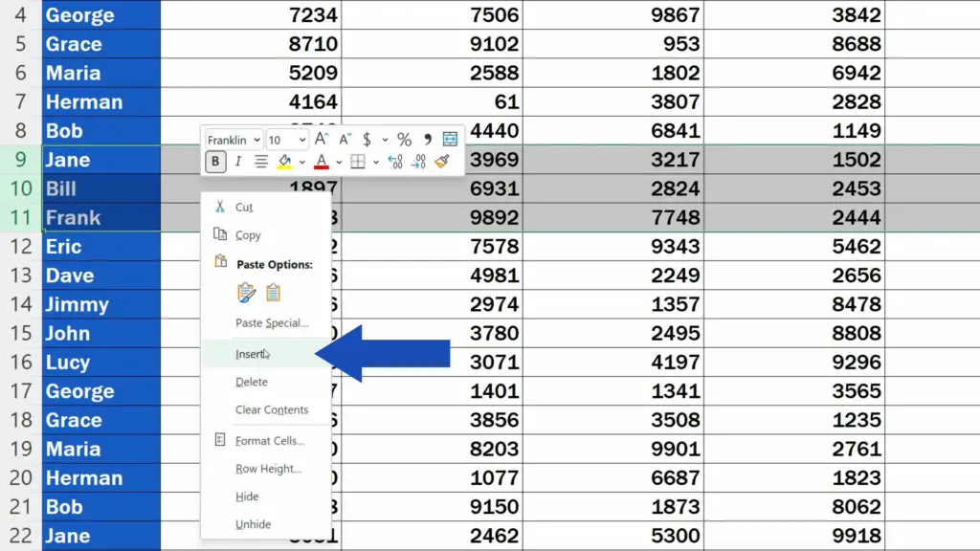
Task: Click the Format Cells menu icon
Action: tap(220, 440)
